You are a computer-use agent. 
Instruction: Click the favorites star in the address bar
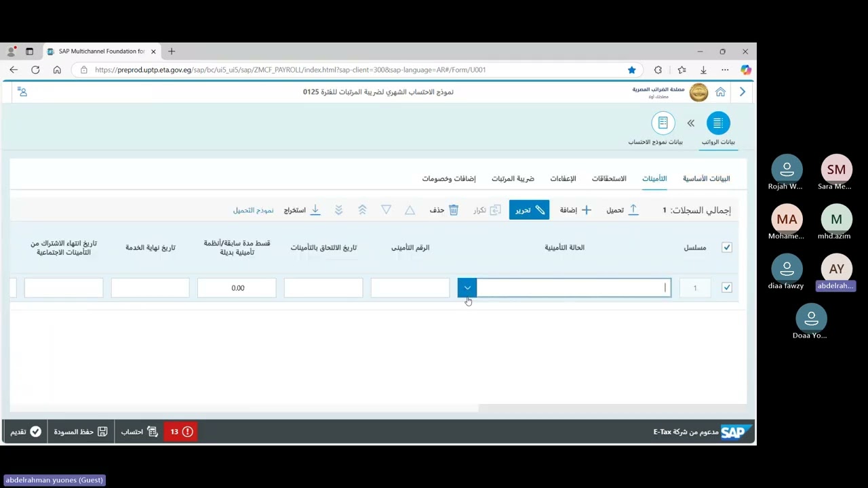pos(632,70)
